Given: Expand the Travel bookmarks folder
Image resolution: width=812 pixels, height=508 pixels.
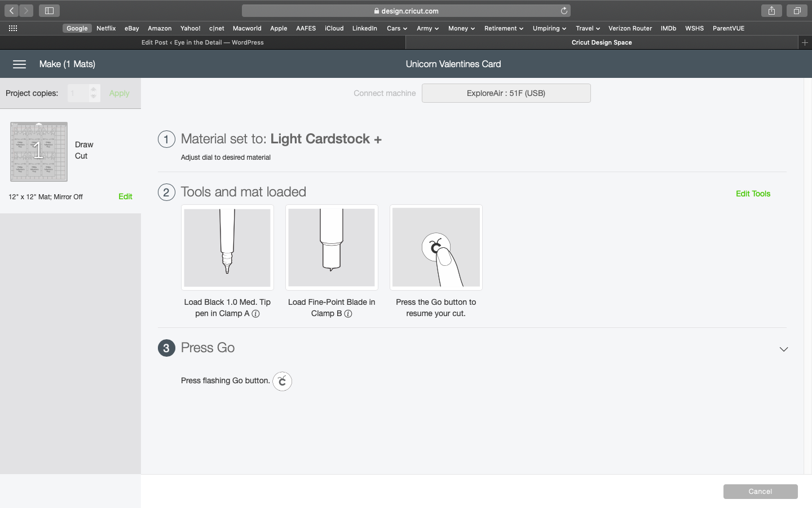Looking at the screenshot, I should pyautogui.click(x=588, y=28).
